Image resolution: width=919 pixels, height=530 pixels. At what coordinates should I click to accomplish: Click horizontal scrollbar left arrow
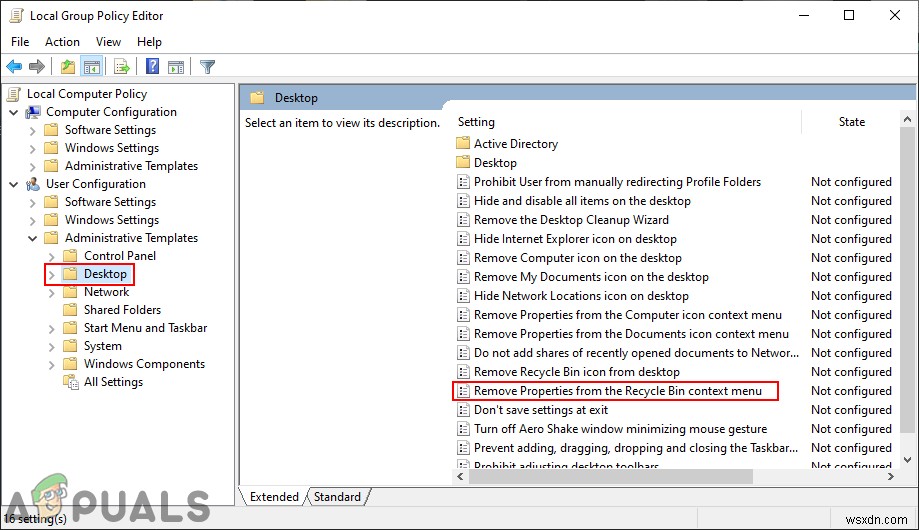tap(461, 477)
